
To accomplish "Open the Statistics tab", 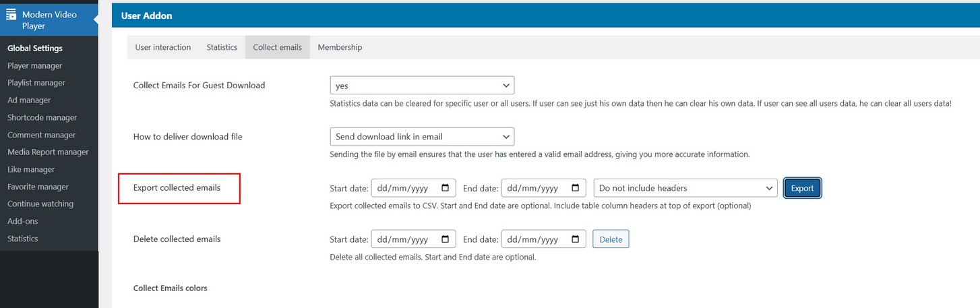I will click(x=222, y=47).
